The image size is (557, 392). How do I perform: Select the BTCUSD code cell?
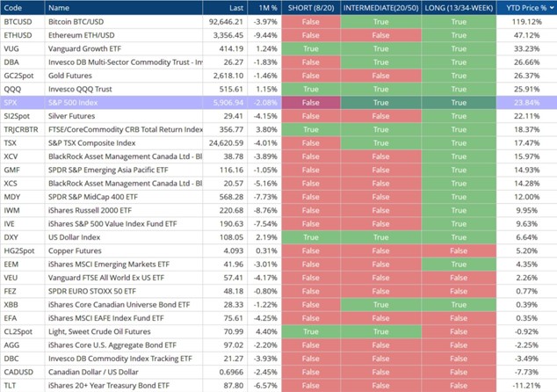(x=22, y=22)
